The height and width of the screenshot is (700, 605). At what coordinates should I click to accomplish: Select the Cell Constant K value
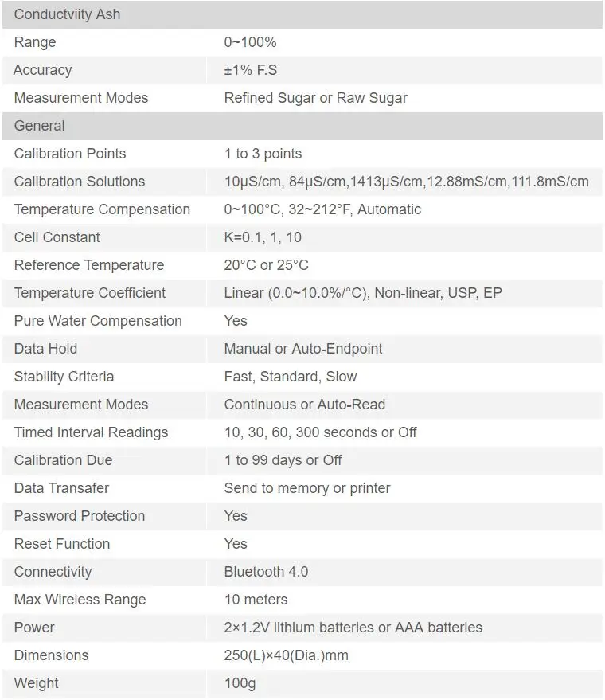pos(263,237)
